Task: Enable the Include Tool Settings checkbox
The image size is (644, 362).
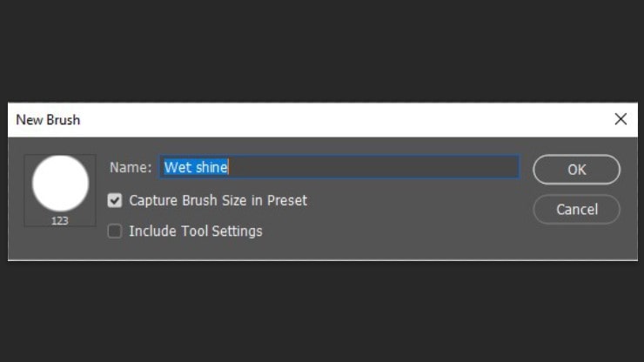Action: pos(115,231)
